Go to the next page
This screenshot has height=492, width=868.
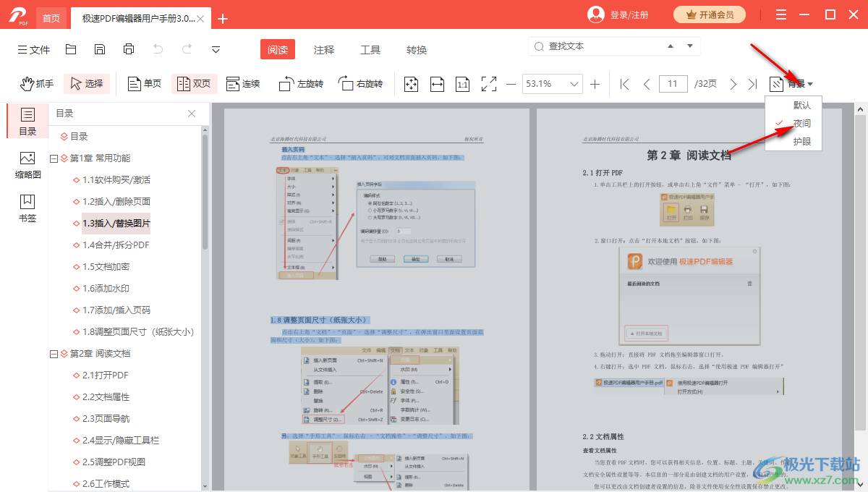[x=733, y=84]
